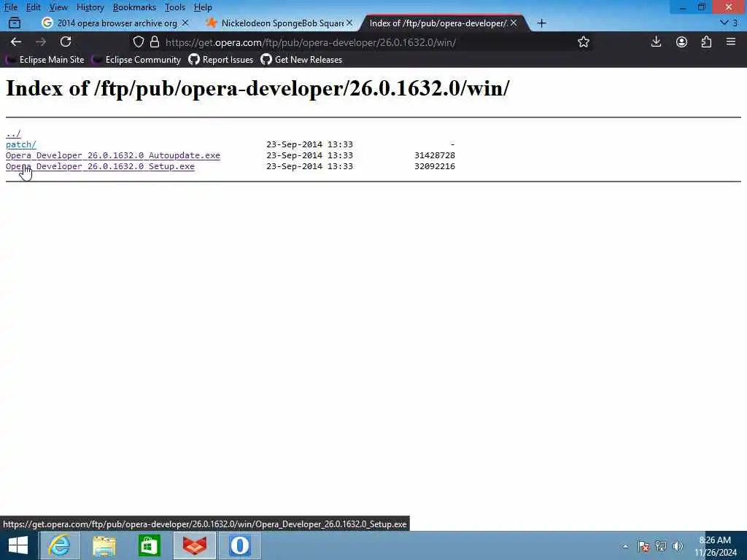
Task: Open the Get New Releases bookmark
Action: click(301, 60)
